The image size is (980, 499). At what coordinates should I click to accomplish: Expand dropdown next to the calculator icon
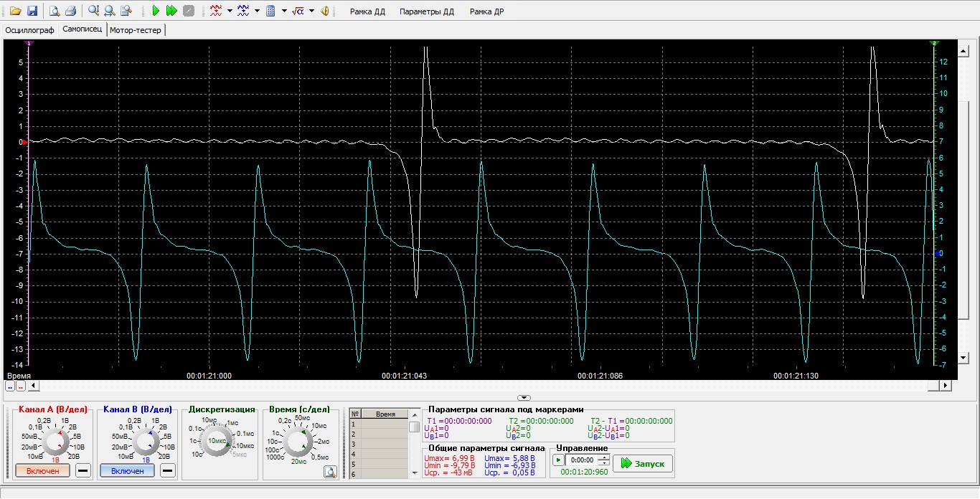(284, 11)
